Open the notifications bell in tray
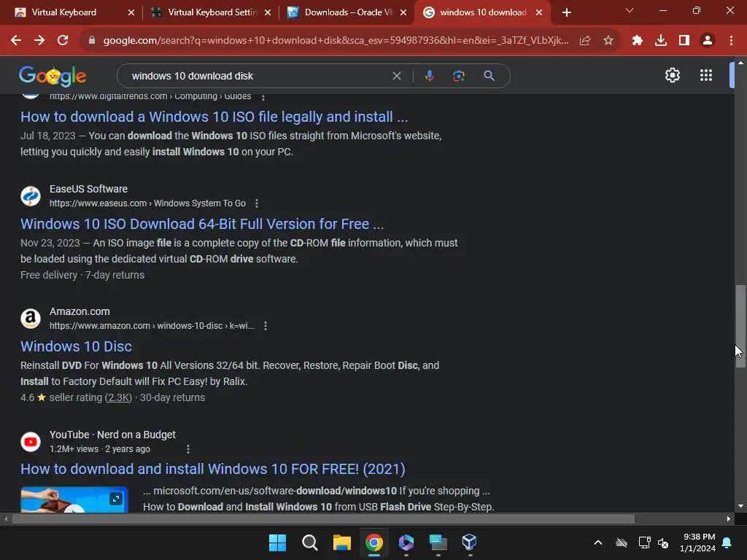The image size is (747, 560). (727, 542)
